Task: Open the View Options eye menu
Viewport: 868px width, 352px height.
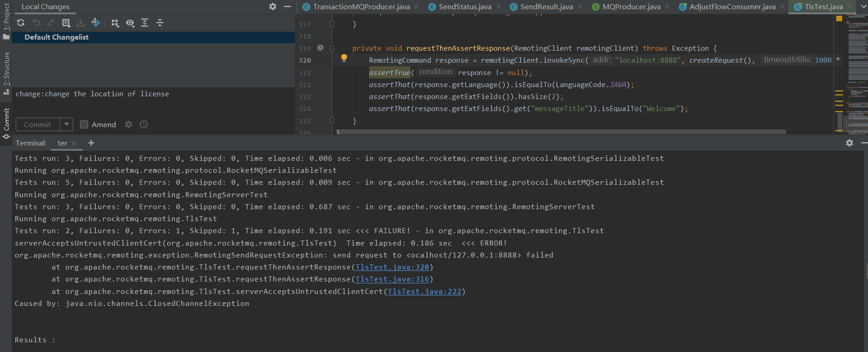Action: (130, 23)
